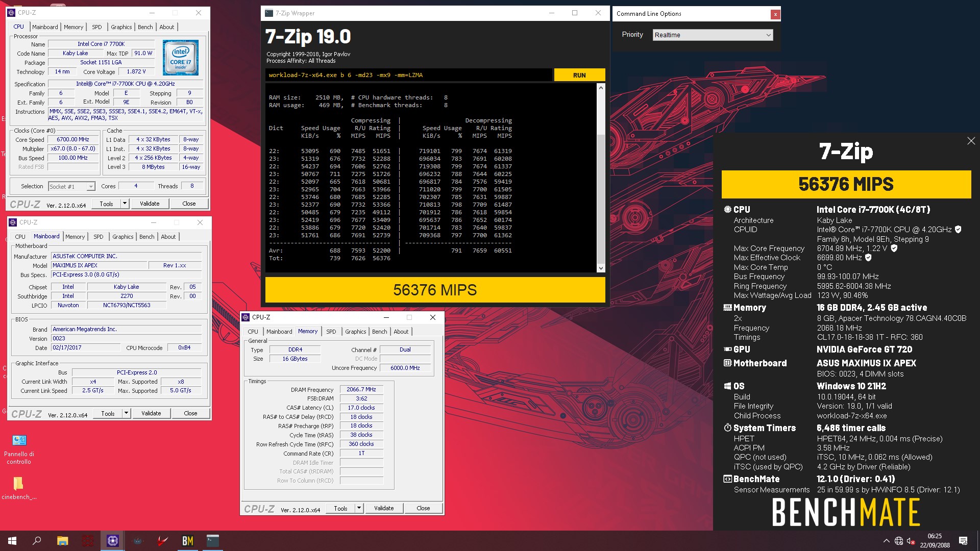Open the notification center
The image size is (980, 551).
(x=963, y=541)
